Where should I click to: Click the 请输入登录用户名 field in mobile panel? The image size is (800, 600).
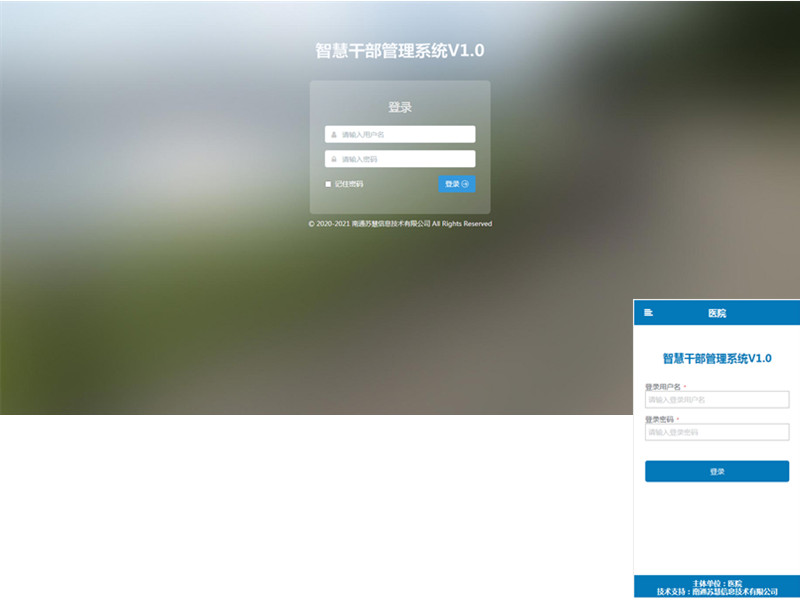click(x=716, y=400)
